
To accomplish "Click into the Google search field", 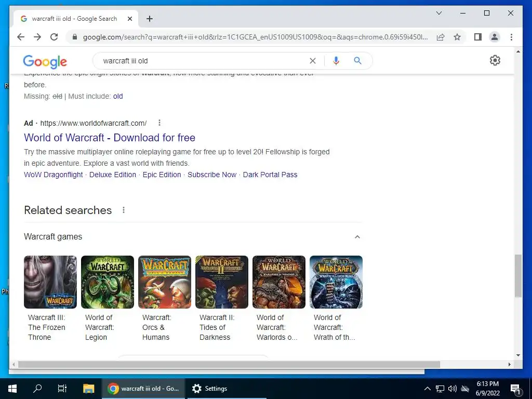I will pyautogui.click(x=204, y=61).
